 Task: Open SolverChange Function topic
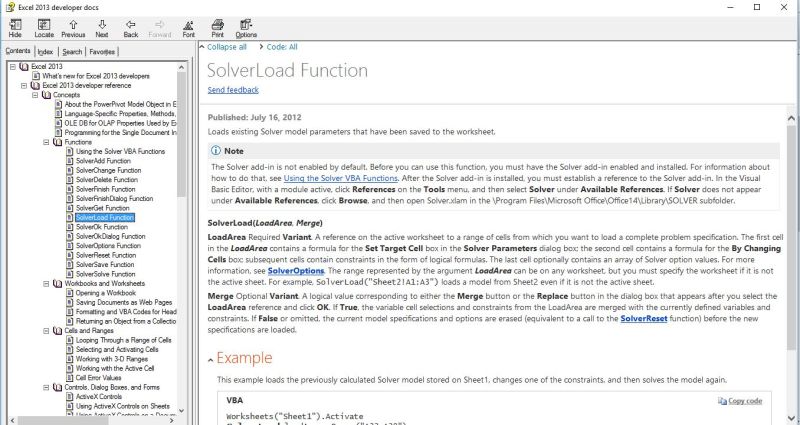click(x=109, y=170)
